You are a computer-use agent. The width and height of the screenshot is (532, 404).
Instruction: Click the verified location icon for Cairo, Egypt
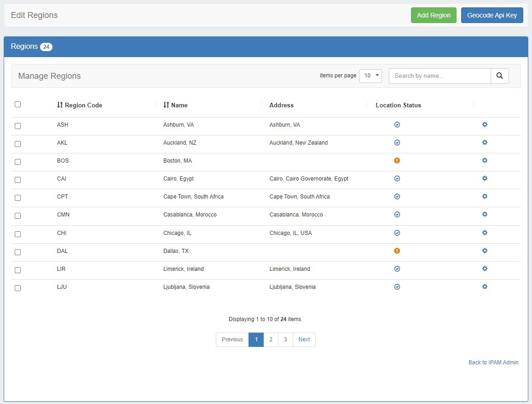(397, 179)
